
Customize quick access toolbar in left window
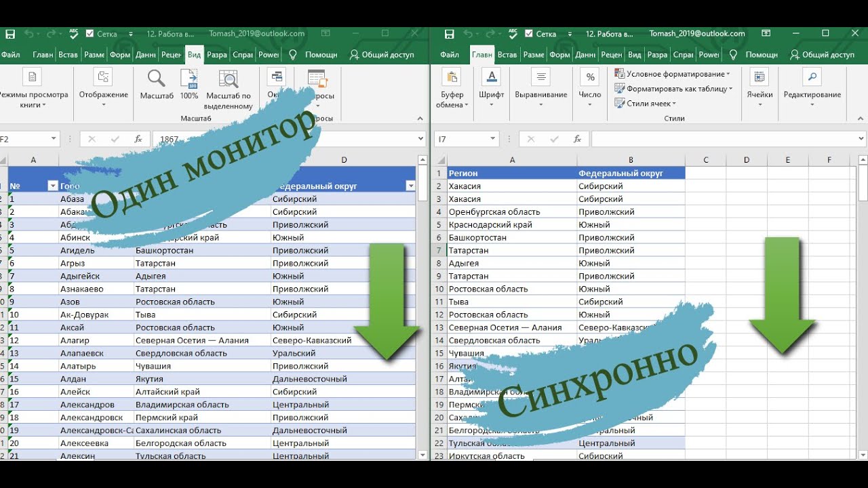[131, 34]
